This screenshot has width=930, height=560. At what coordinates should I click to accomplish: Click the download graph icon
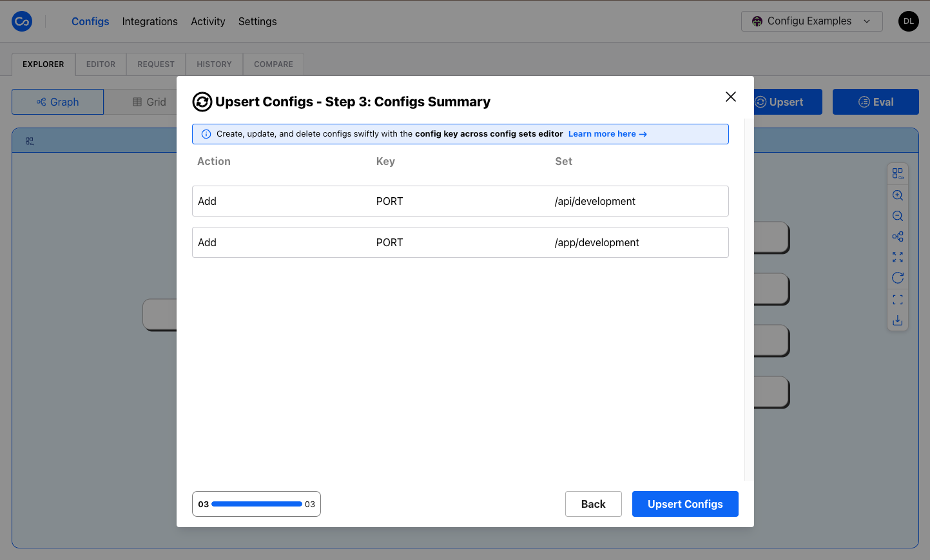pos(898,320)
